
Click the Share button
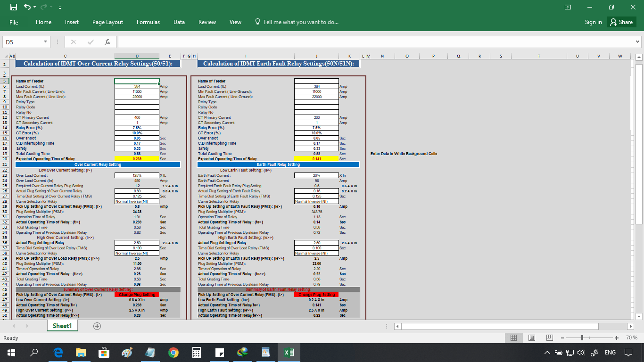tap(621, 22)
